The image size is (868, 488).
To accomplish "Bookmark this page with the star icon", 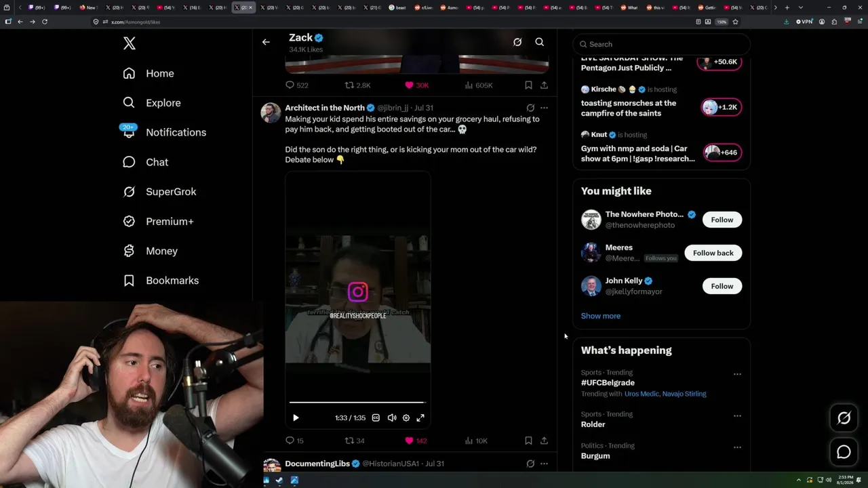I will point(735,22).
